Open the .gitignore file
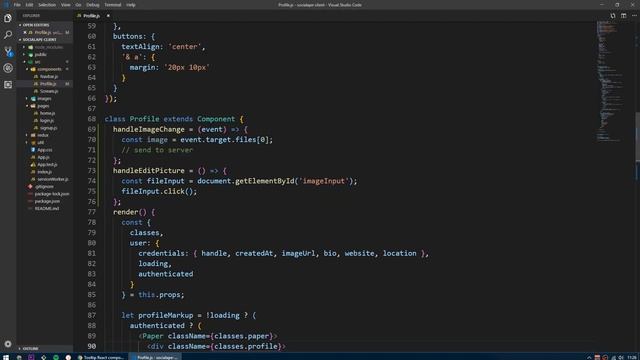This screenshot has height=360, width=640. click(44, 187)
